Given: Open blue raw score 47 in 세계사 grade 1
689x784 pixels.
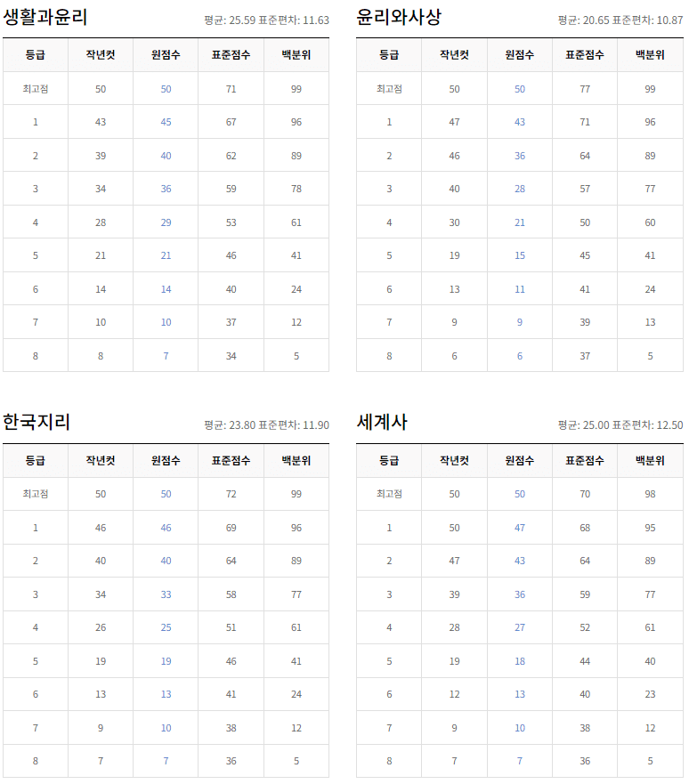Looking at the screenshot, I should (520, 528).
